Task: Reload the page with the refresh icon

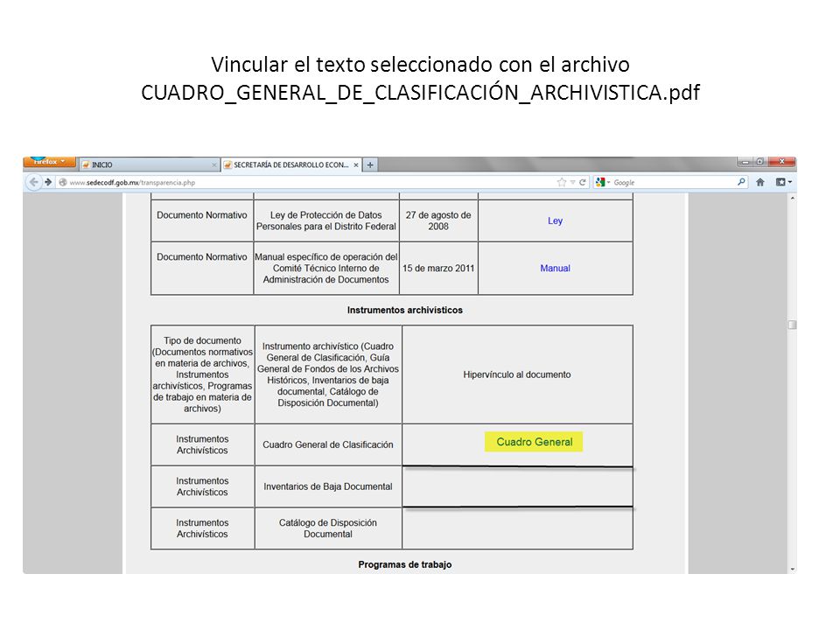Action: (x=583, y=182)
